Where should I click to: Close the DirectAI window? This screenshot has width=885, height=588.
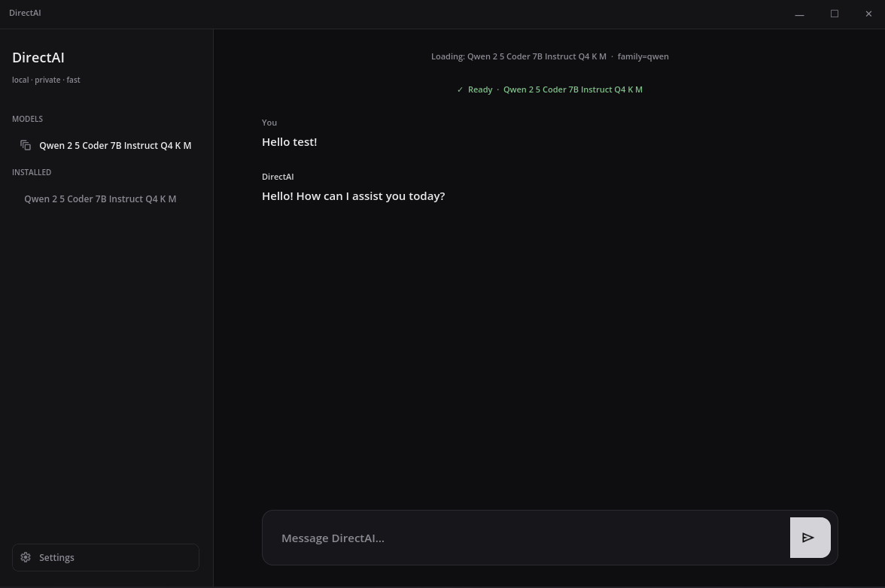[868, 14]
